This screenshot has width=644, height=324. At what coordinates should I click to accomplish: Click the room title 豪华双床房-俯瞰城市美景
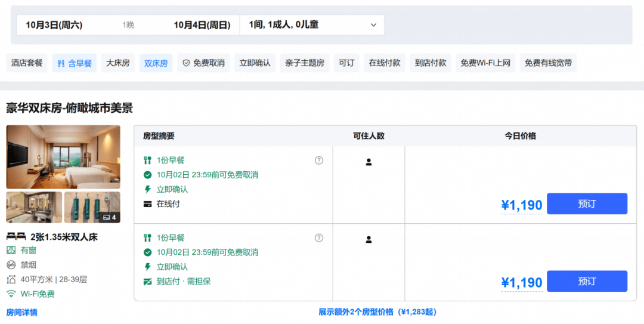pos(69,108)
